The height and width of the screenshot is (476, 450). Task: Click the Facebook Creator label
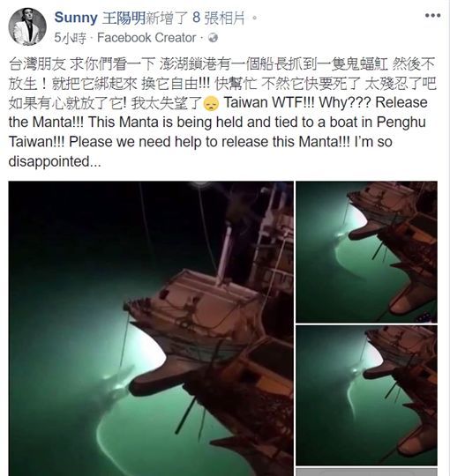click(146, 38)
